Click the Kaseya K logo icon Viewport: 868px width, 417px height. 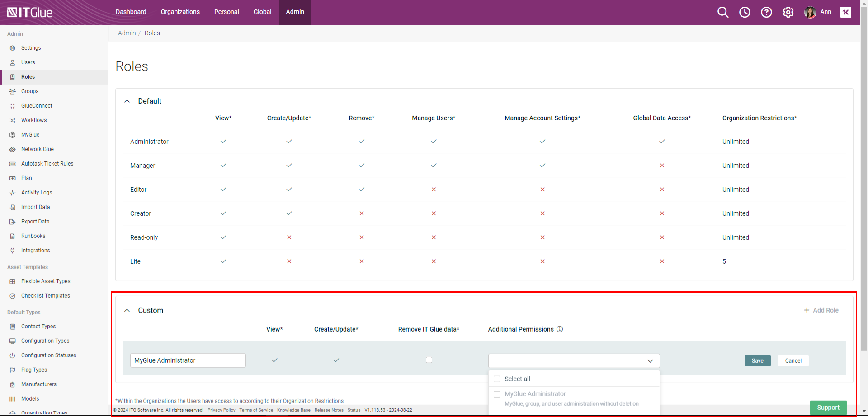[x=846, y=12]
